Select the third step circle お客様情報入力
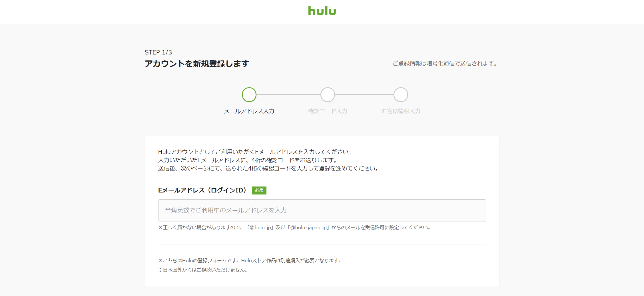This screenshot has width=644, height=296. click(x=401, y=95)
